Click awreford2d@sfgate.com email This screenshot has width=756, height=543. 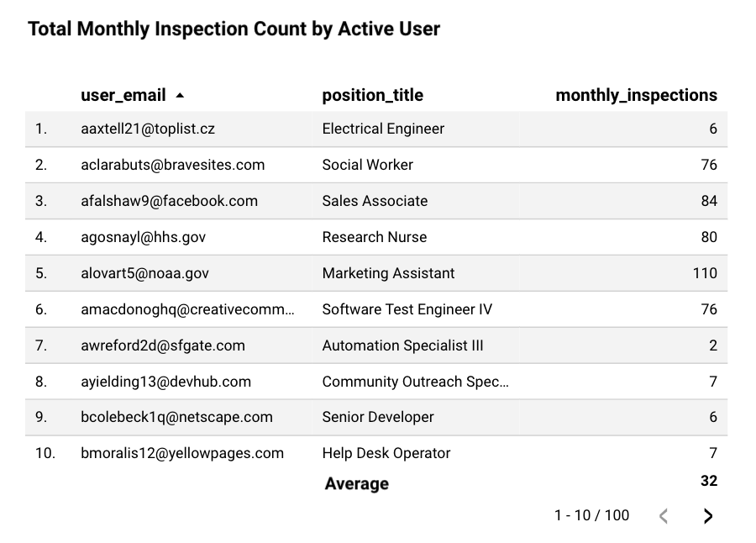(163, 345)
